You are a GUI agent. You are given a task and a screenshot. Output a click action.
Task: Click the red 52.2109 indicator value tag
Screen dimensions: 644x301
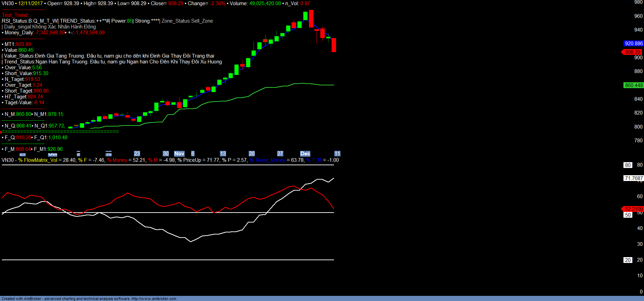[633, 209]
